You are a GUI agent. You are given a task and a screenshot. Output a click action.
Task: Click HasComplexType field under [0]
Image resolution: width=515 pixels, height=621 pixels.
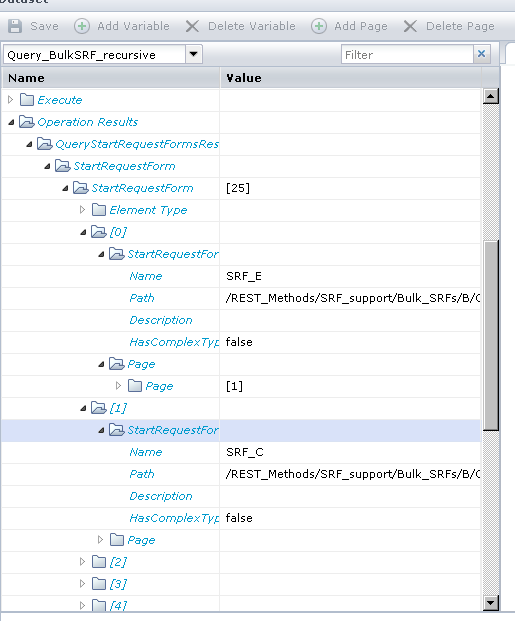[174, 342]
